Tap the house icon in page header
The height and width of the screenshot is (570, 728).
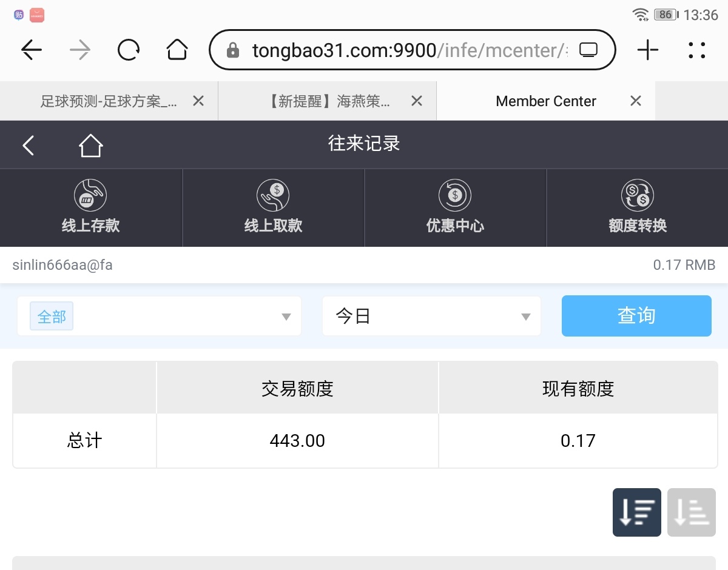pyautogui.click(x=90, y=145)
